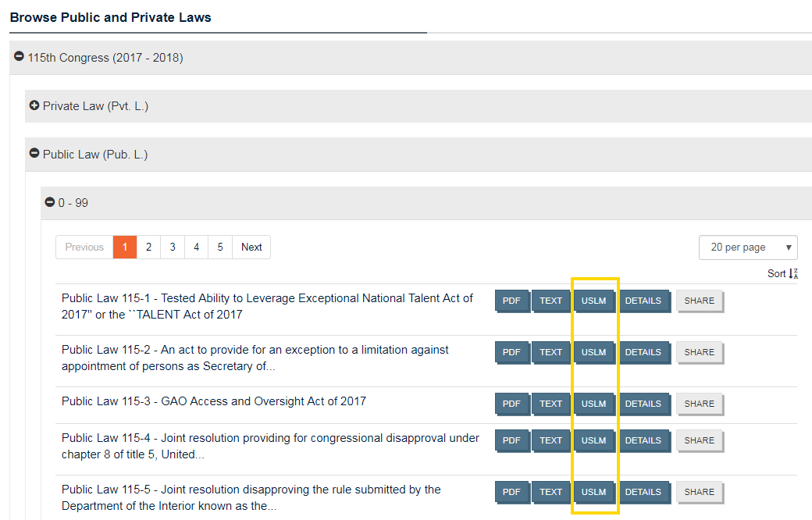Open TEXT version of Public Law 115-4
Image resolution: width=812 pixels, height=520 pixels.
[x=550, y=440]
